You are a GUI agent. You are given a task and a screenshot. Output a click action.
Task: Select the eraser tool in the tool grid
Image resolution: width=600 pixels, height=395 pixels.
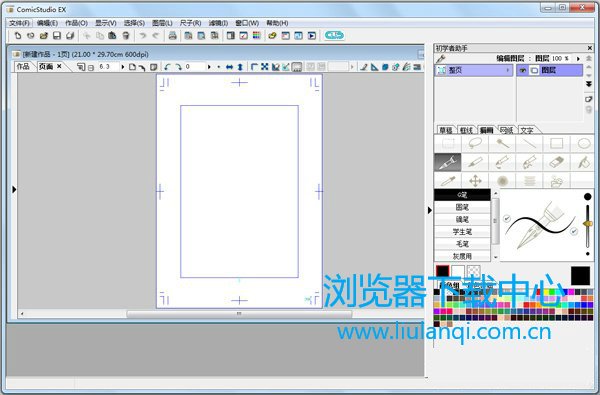pos(556,162)
